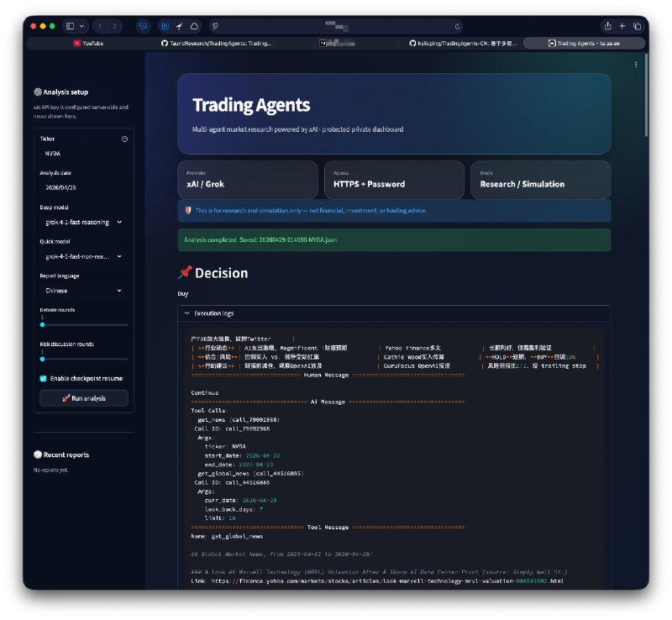672x620 pixels.
Task: Click the globe icon next to Recent reports
Action: point(36,454)
